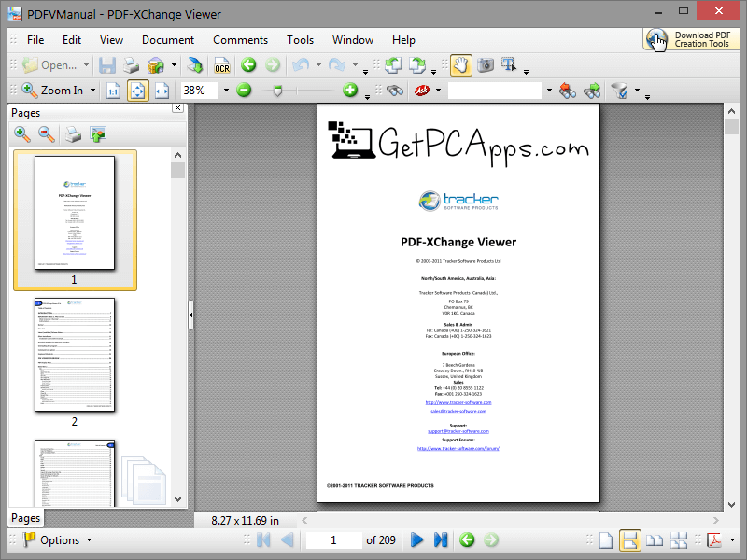This screenshot has width=747, height=560.
Task: Rotate the page counterclockwise
Action: [x=393, y=65]
